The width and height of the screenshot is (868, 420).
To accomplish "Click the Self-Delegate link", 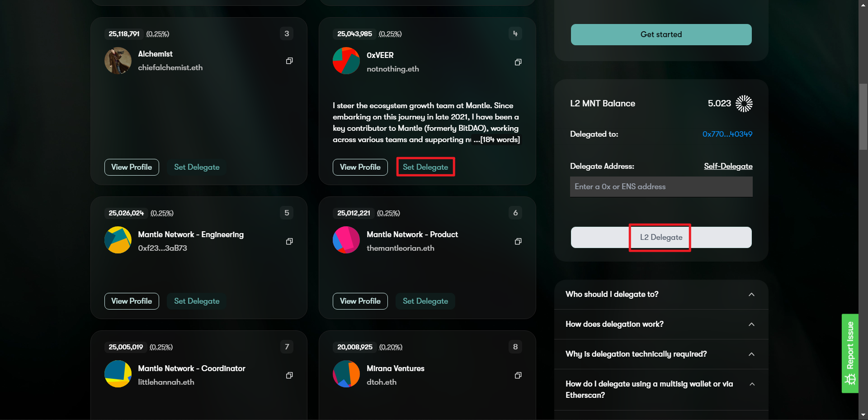I will click(x=728, y=167).
